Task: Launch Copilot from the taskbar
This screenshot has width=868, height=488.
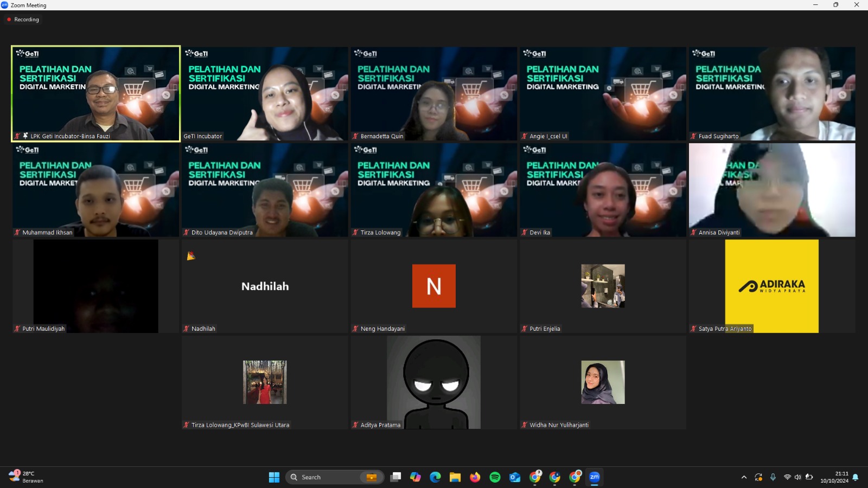Action: point(416,477)
